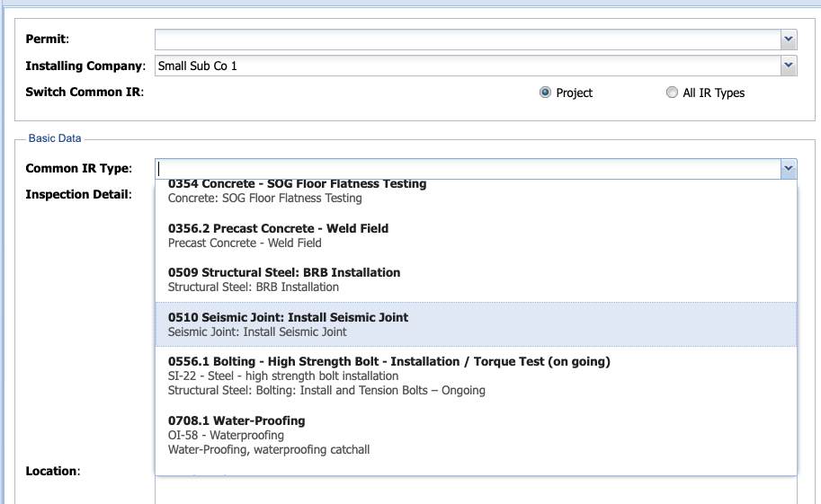The image size is (821, 504).
Task: Open the Permit dropdown arrow
Action: tap(789, 40)
